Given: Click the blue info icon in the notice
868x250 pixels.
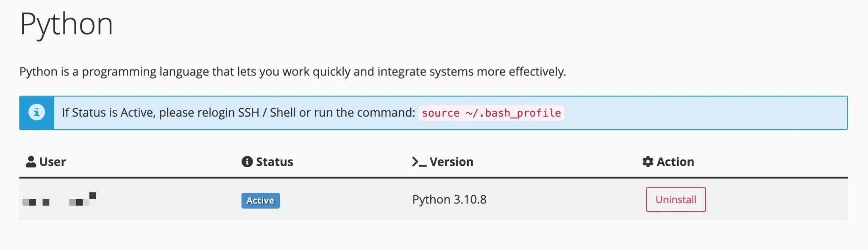Looking at the screenshot, I should coord(37,112).
